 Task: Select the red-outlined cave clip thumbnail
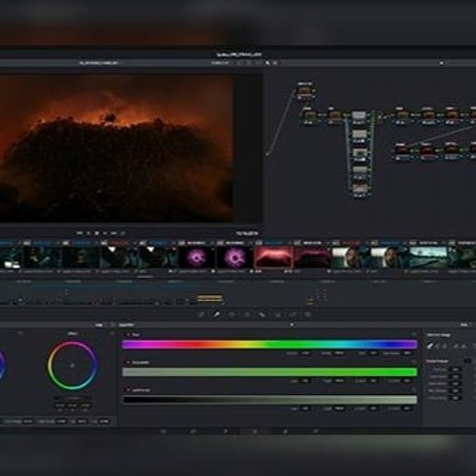tap(273, 257)
